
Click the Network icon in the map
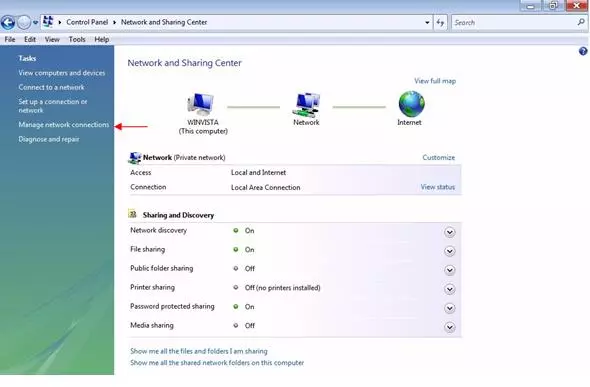click(306, 105)
